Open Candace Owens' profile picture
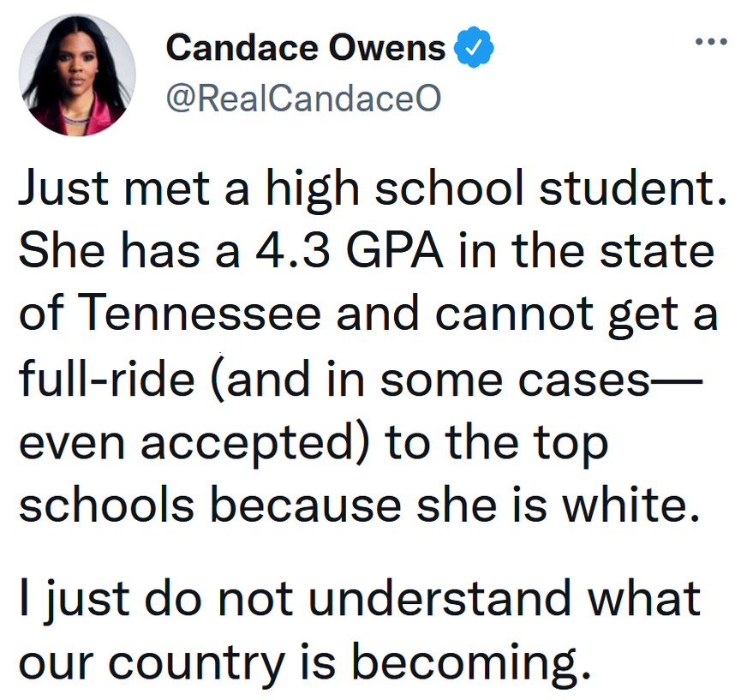 (x=77, y=75)
